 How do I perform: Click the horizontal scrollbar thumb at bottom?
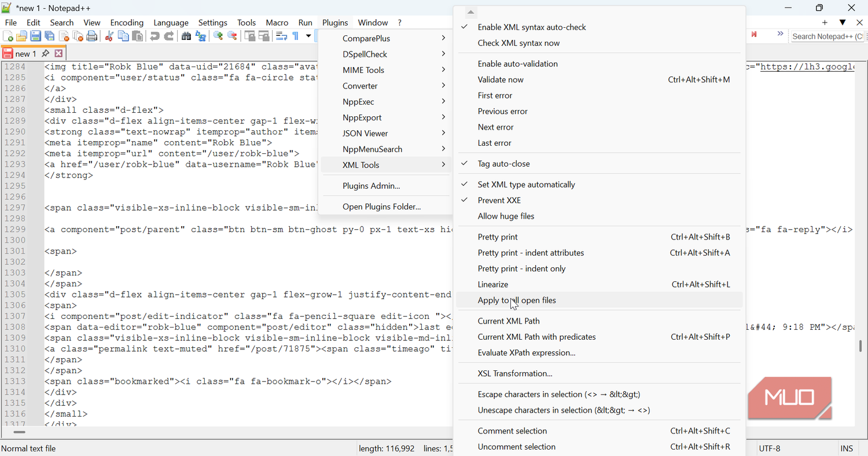[19, 432]
